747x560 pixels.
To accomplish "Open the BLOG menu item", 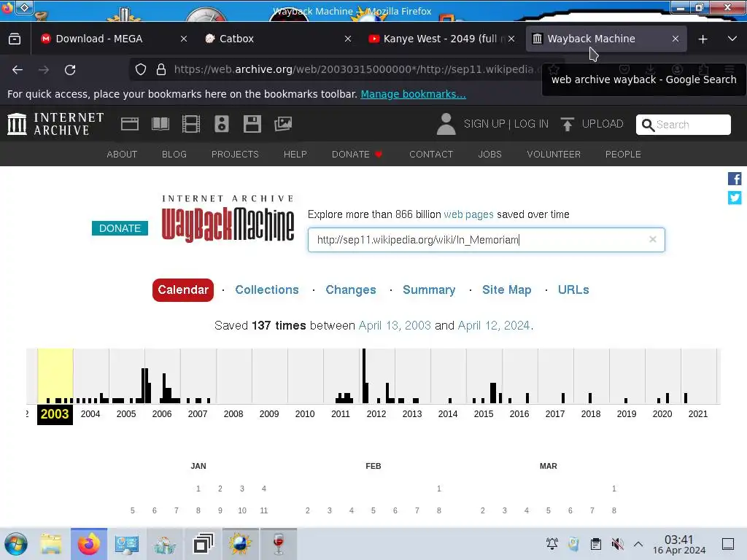I will pos(174,155).
